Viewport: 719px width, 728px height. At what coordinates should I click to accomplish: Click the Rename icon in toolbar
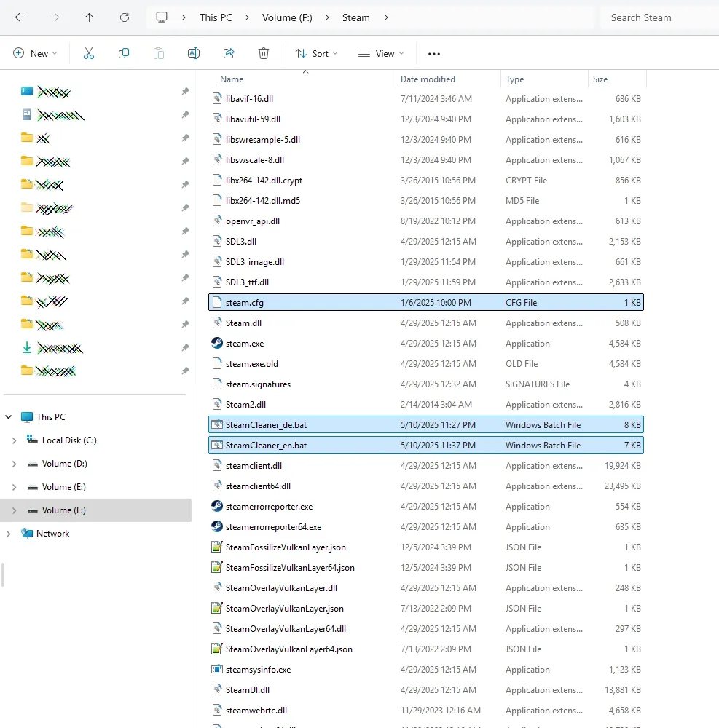[x=194, y=53]
